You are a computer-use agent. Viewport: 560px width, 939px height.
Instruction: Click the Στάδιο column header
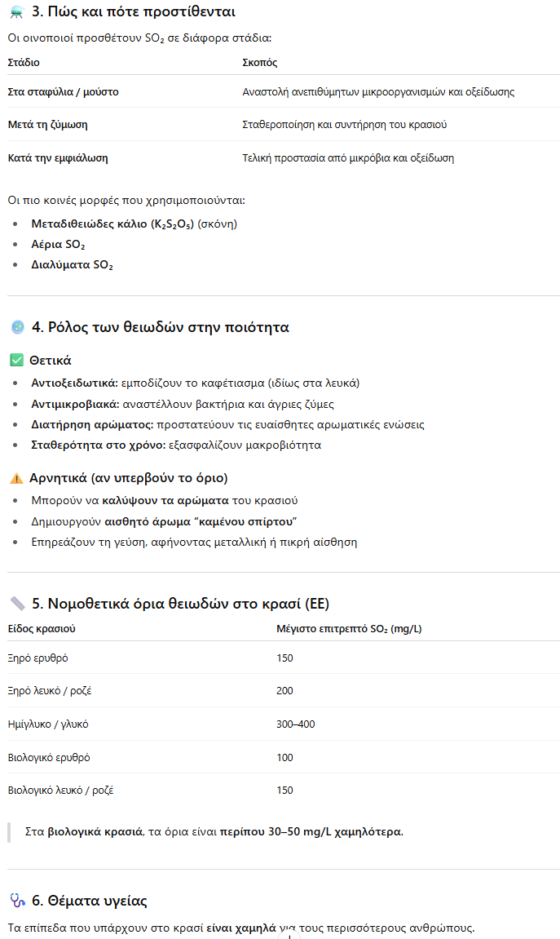(24, 63)
